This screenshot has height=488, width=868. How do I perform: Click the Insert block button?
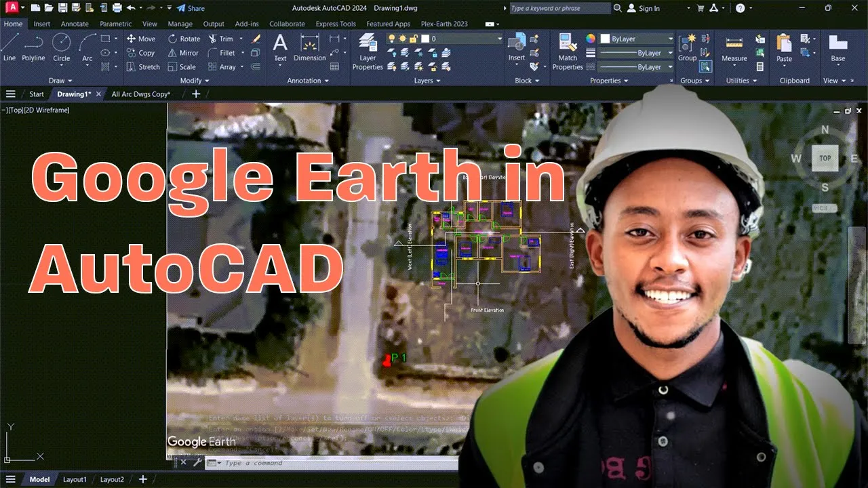[517, 47]
